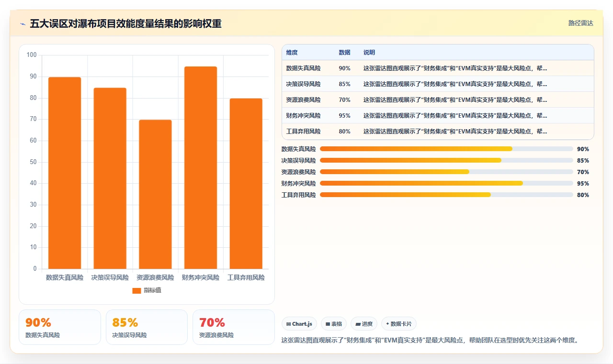
Task: Click the 决策误导风险 bar in chart
Action: (x=110, y=178)
